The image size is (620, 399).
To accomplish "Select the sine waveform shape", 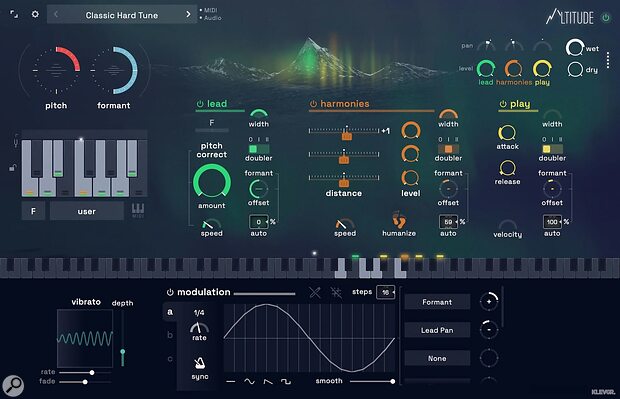I will coord(249,381).
